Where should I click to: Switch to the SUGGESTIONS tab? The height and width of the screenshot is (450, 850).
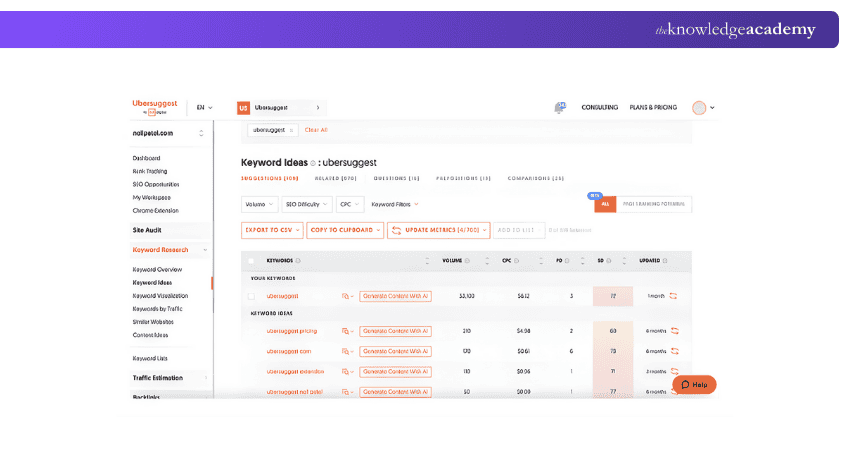point(270,178)
